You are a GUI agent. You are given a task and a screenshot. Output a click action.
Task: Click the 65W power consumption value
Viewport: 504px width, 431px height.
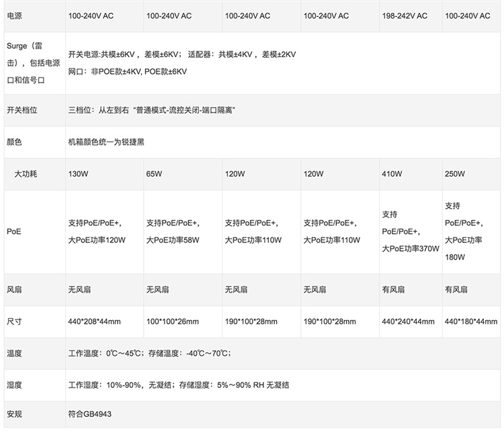click(x=154, y=174)
